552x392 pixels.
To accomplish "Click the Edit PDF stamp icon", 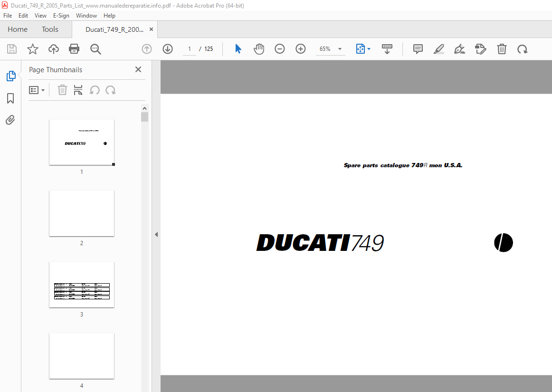I will [x=481, y=49].
